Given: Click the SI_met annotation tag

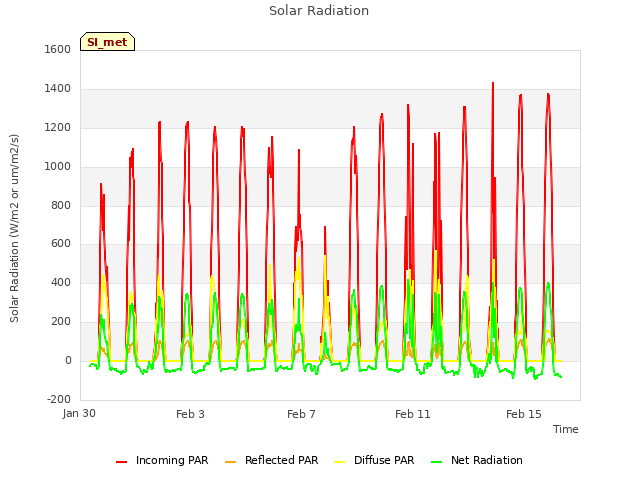Looking at the screenshot, I should (107, 42).
